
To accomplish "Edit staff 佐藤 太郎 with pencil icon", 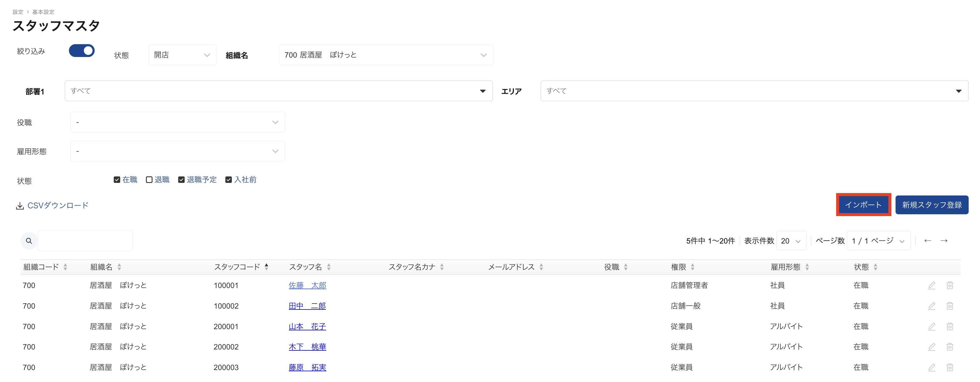I will (x=931, y=285).
